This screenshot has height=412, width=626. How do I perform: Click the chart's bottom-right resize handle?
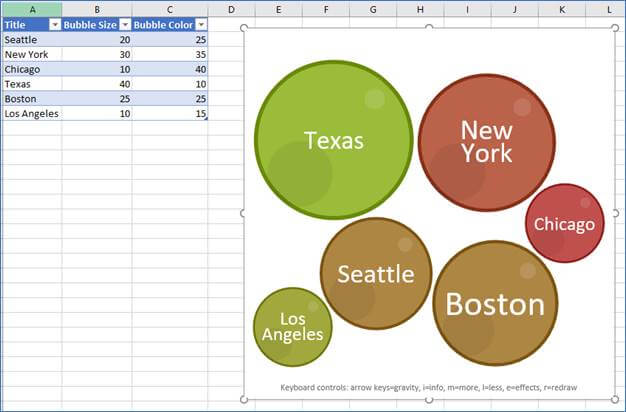[615, 399]
